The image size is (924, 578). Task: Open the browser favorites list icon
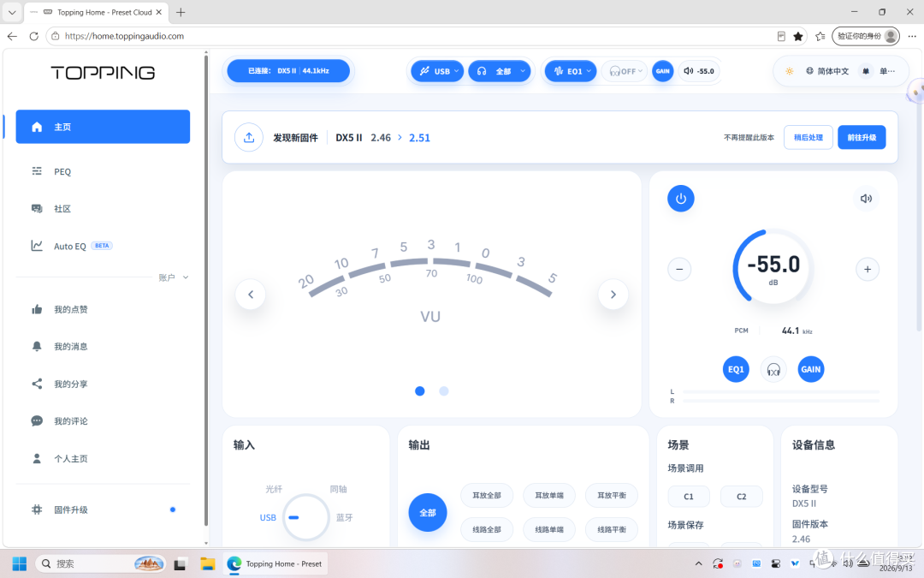[820, 36]
